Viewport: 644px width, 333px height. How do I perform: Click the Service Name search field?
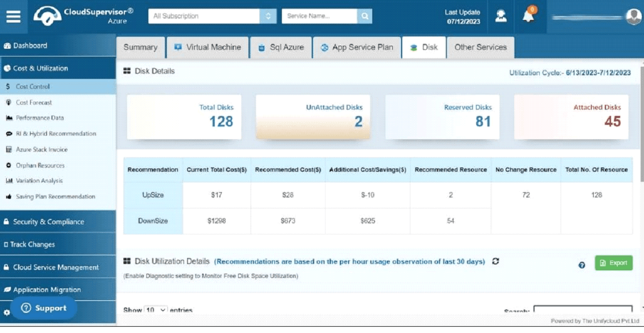click(319, 16)
